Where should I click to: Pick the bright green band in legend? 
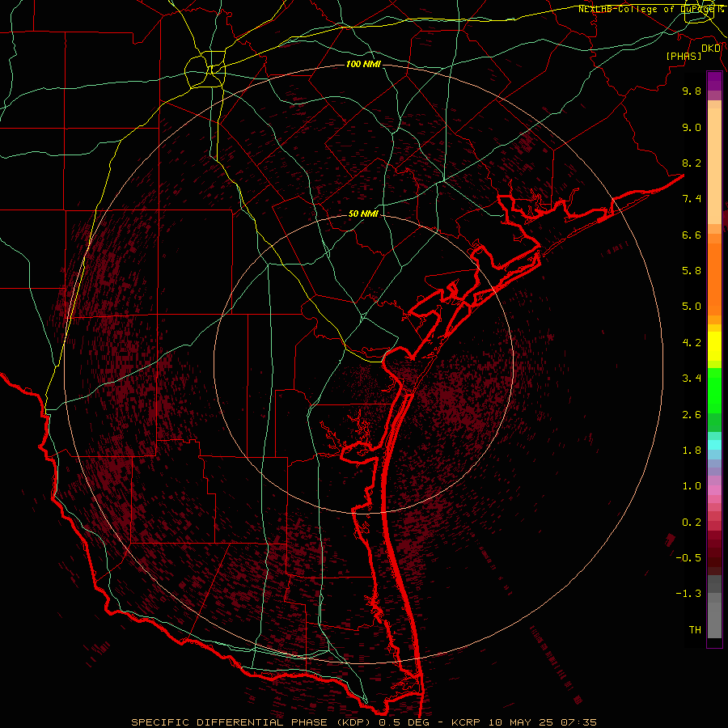click(714, 390)
